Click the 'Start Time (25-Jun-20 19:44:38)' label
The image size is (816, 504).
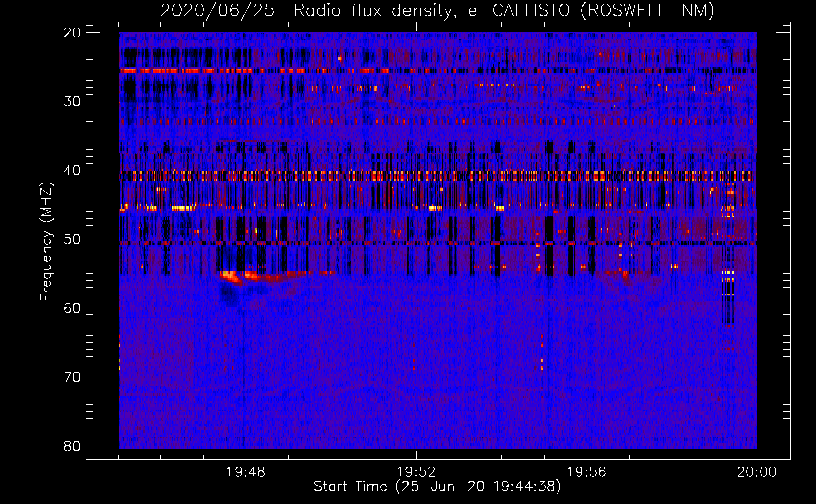tap(437, 487)
